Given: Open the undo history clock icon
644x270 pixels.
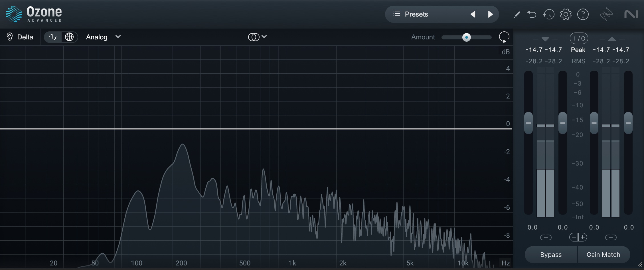Looking at the screenshot, I should [548, 14].
